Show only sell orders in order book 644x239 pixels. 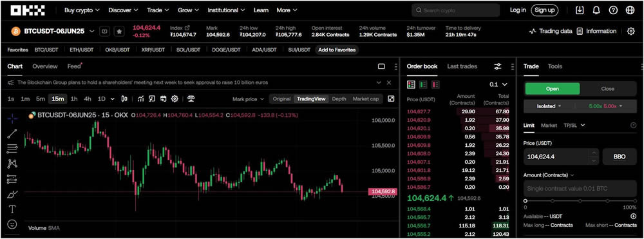click(x=435, y=84)
